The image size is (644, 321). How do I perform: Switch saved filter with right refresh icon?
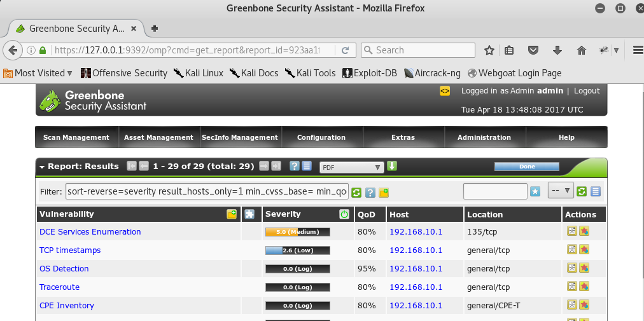tap(581, 191)
